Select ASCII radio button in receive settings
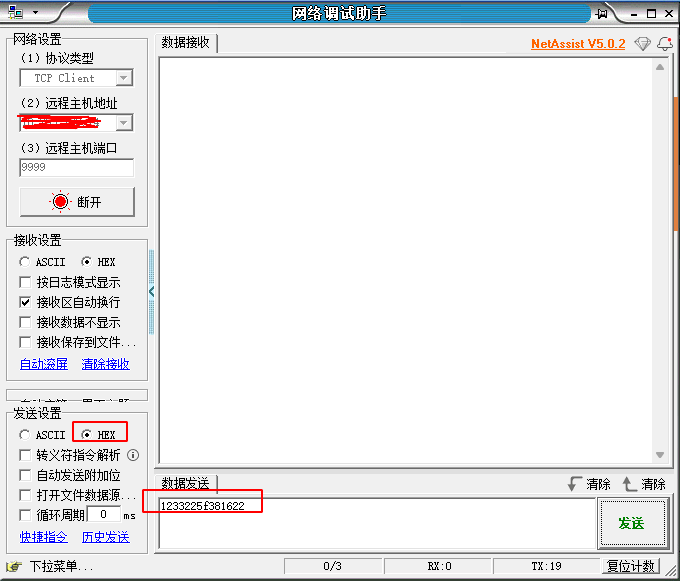The height and width of the screenshot is (581, 680). [x=26, y=262]
